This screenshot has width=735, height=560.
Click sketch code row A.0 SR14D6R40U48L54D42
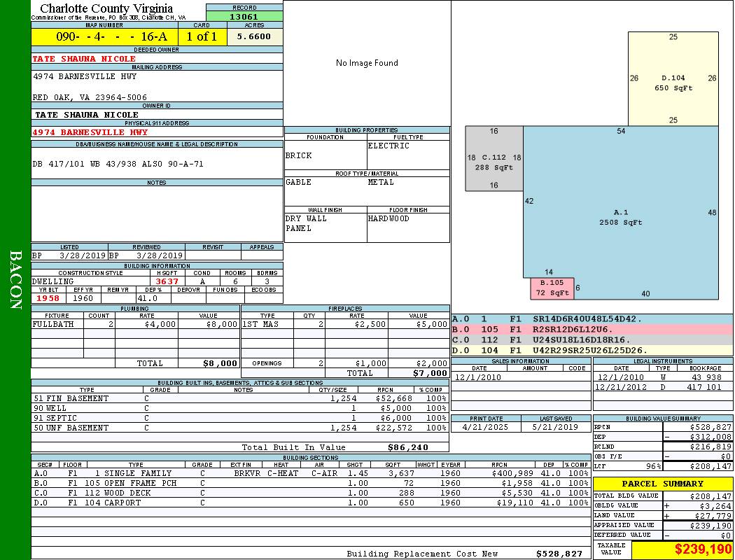coord(592,319)
